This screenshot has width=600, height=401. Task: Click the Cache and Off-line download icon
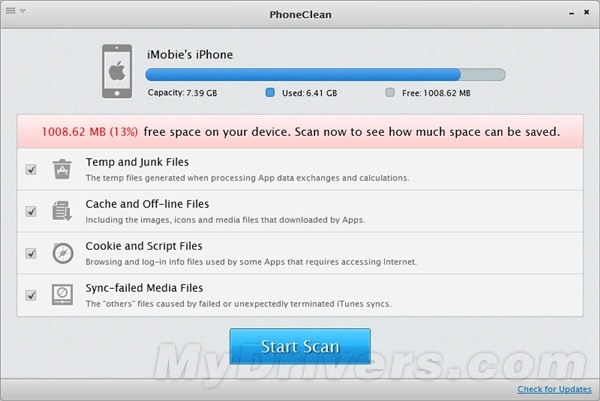coord(62,211)
